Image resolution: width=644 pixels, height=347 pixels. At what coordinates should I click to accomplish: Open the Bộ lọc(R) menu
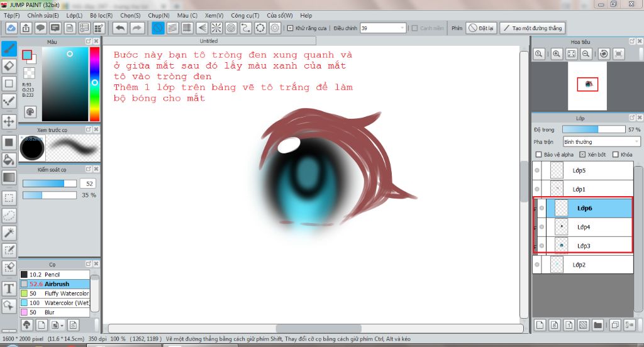click(101, 15)
